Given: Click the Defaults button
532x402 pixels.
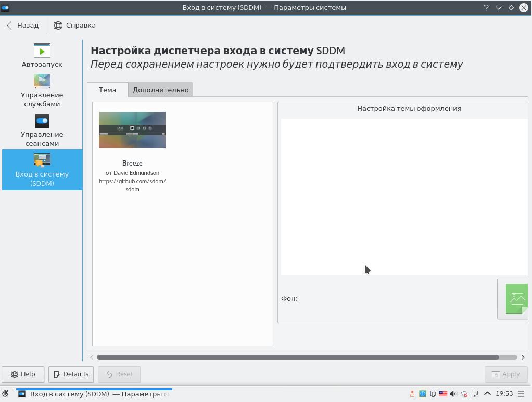Looking at the screenshot, I should pos(71,374).
